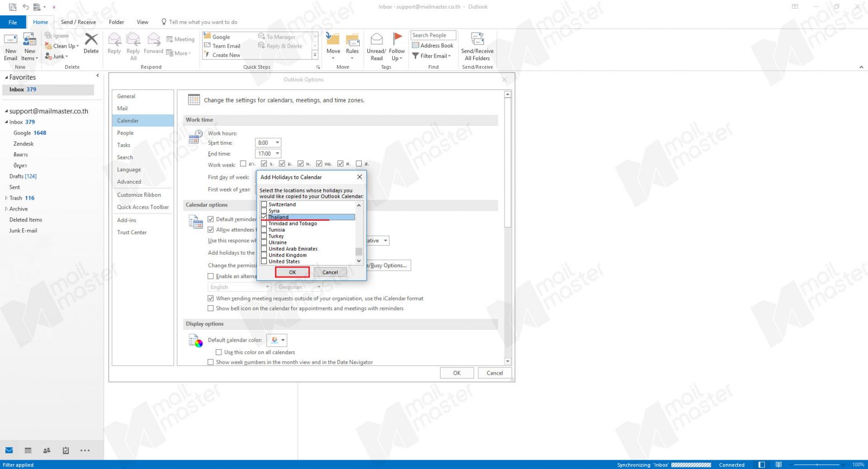The image size is (868, 469).
Task: Click the zoom slider in status bar
Action: click(x=817, y=465)
